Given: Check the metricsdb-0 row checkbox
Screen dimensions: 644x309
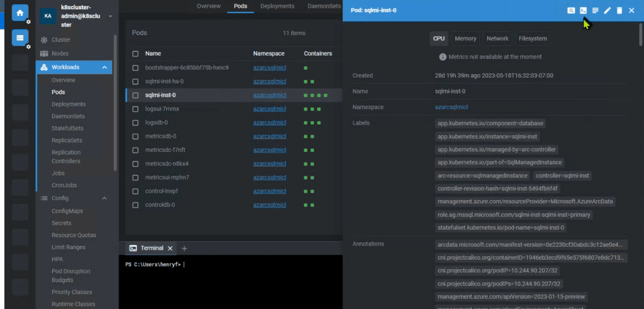Looking at the screenshot, I should pos(135,137).
